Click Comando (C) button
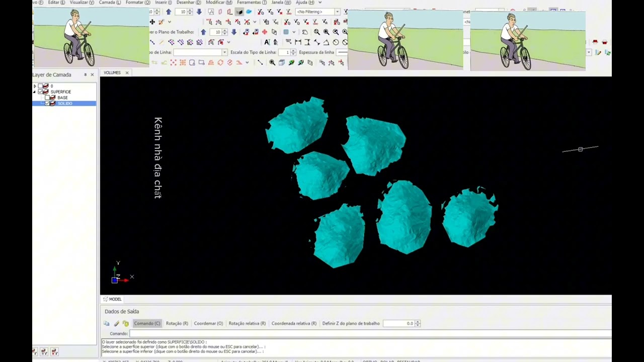Image resolution: width=644 pixels, height=362 pixels. [x=147, y=323]
